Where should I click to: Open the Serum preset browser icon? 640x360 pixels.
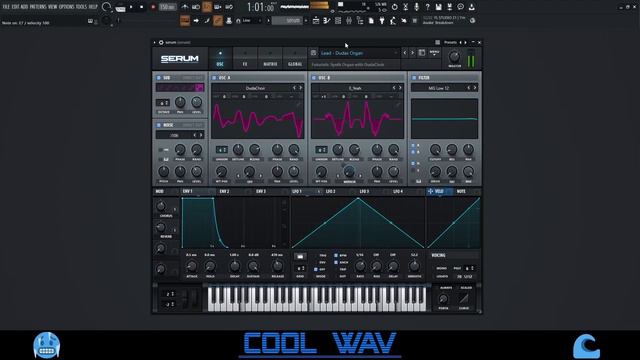[x=422, y=53]
